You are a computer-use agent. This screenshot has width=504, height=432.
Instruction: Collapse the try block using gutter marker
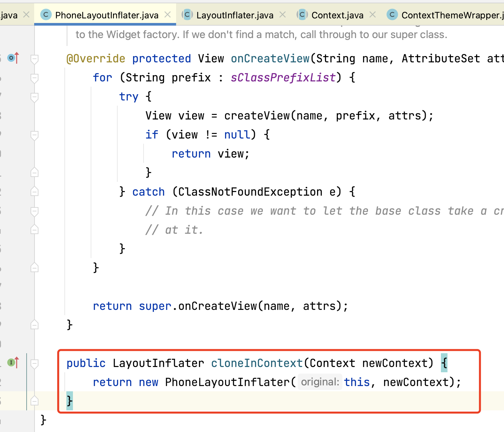pyautogui.click(x=34, y=97)
